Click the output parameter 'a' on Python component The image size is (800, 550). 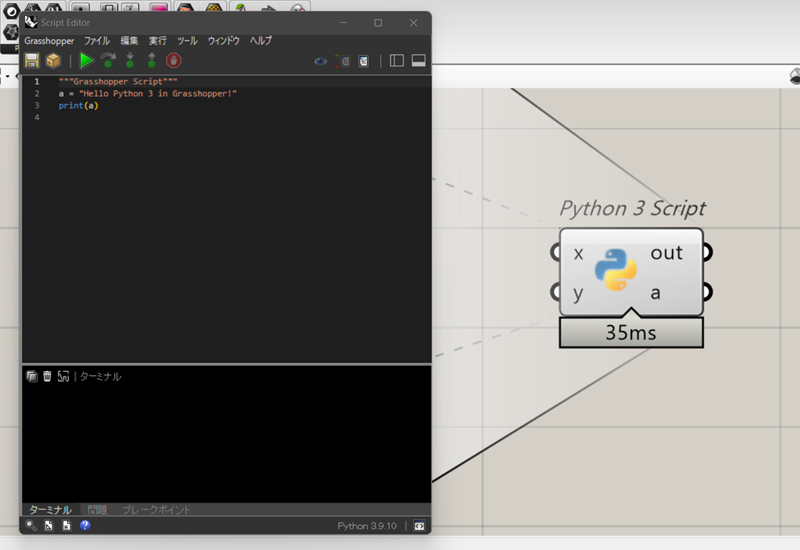coord(656,293)
